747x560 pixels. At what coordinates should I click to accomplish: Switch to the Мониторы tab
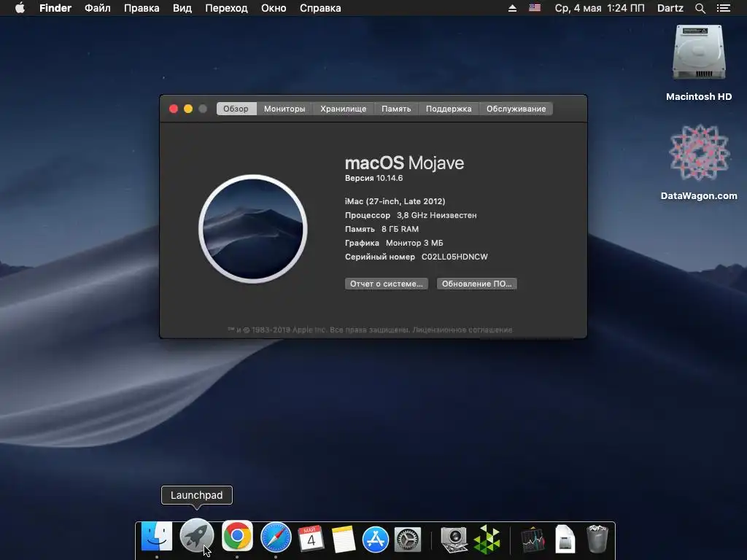[285, 109]
